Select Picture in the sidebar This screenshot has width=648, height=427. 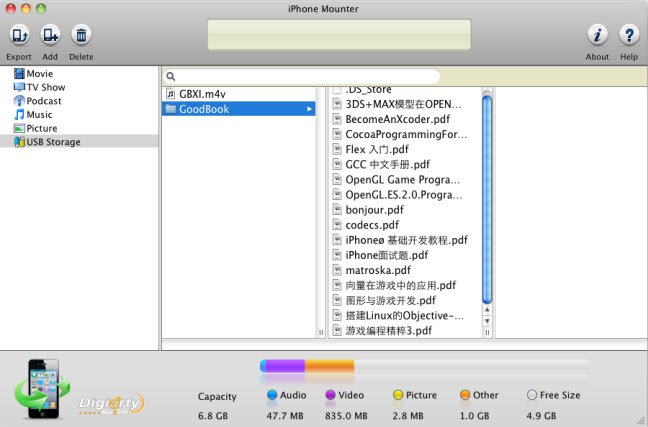click(x=79, y=128)
